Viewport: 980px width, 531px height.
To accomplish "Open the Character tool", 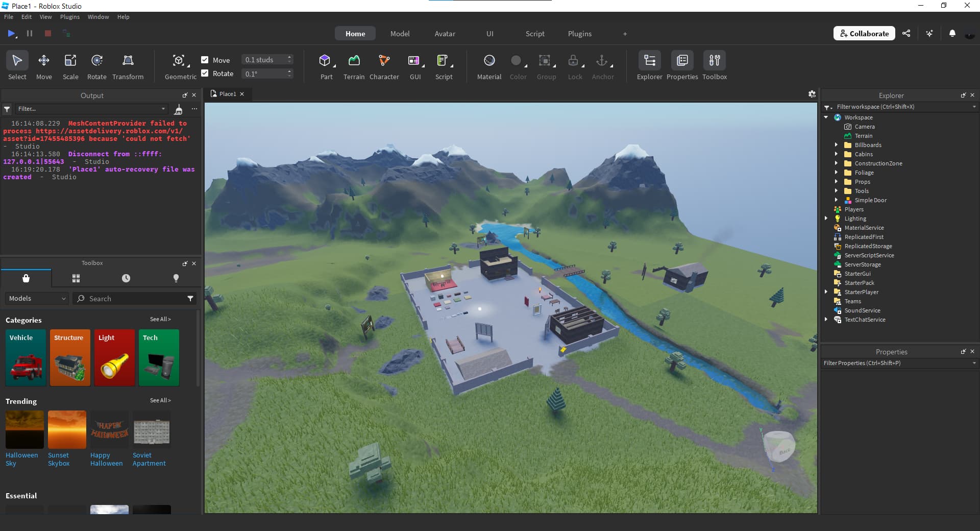I will point(384,66).
